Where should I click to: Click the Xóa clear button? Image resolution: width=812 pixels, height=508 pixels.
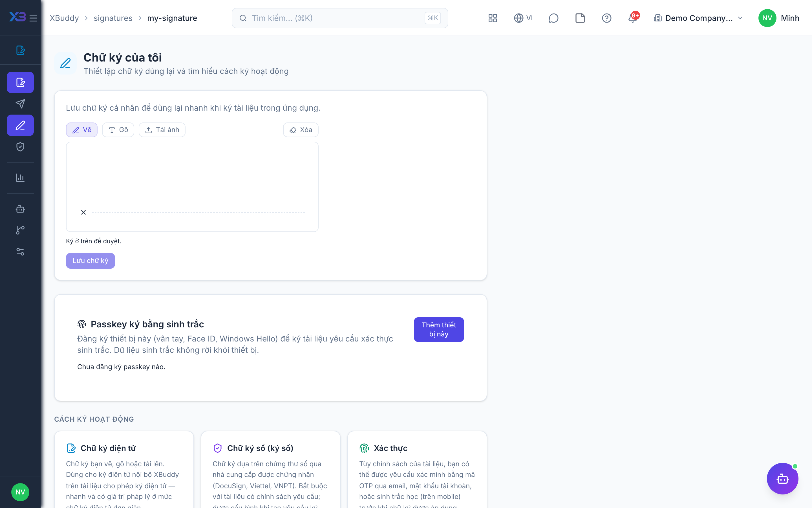click(301, 130)
